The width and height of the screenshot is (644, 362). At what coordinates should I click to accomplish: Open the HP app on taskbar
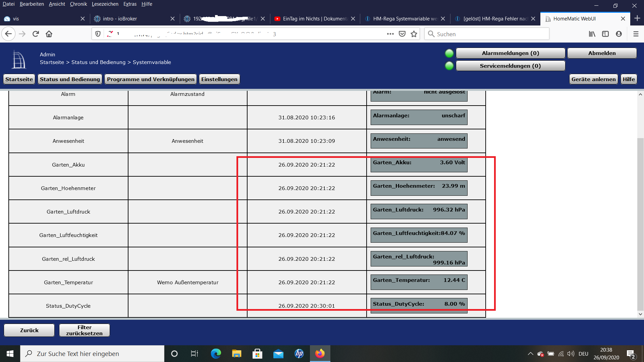pyautogui.click(x=299, y=354)
